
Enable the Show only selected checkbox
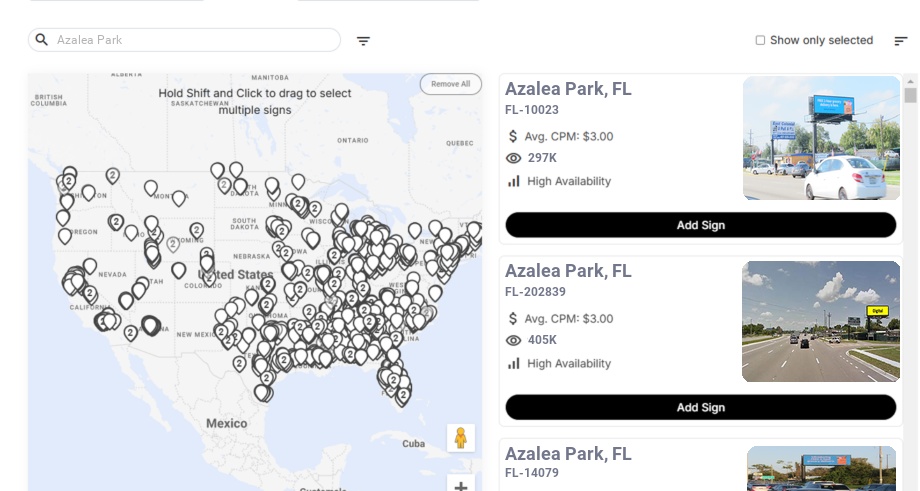click(760, 40)
